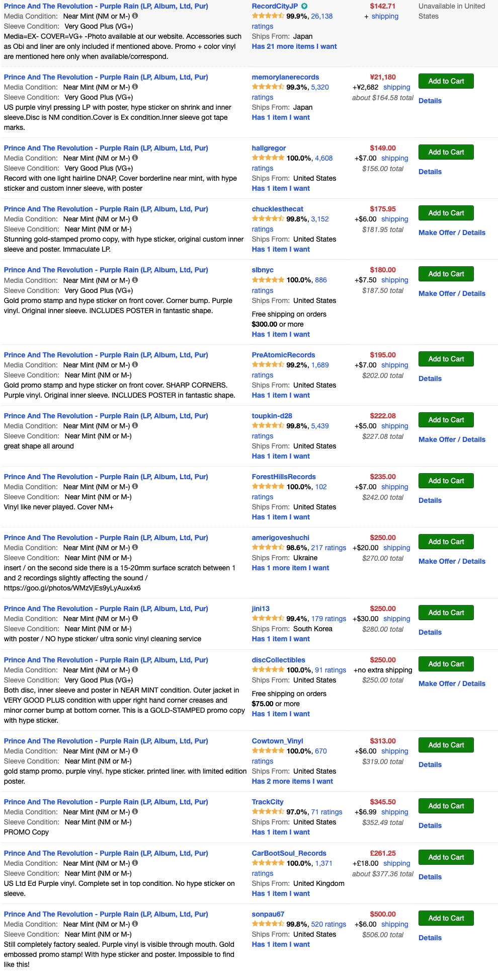The image size is (498, 980).
Task: Click Media Condition info icon in sonpau67 listing
Action: (135, 924)
